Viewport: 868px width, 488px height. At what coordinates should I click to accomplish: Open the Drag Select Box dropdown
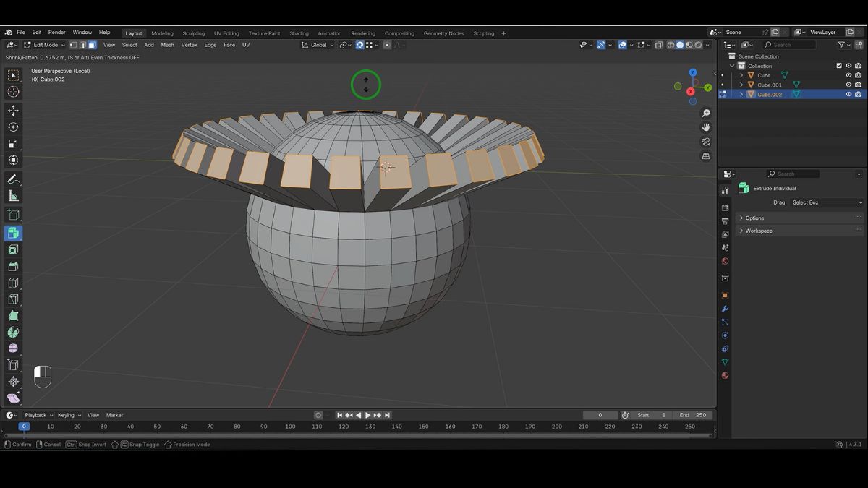tap(827, 202)
